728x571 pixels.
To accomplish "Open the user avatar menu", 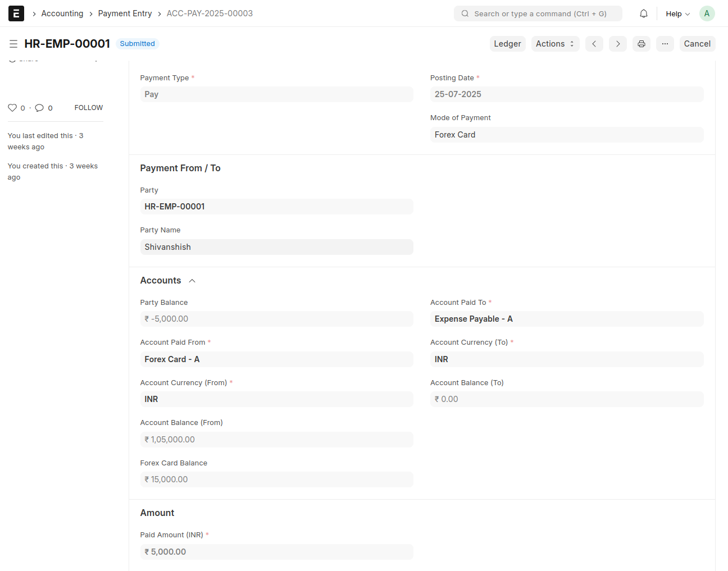I will coord(707,13).
